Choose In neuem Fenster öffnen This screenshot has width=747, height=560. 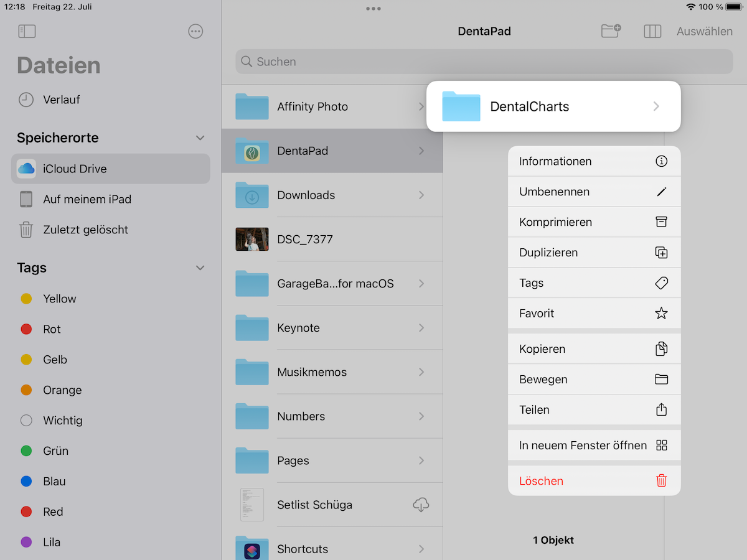pos(594,446)
